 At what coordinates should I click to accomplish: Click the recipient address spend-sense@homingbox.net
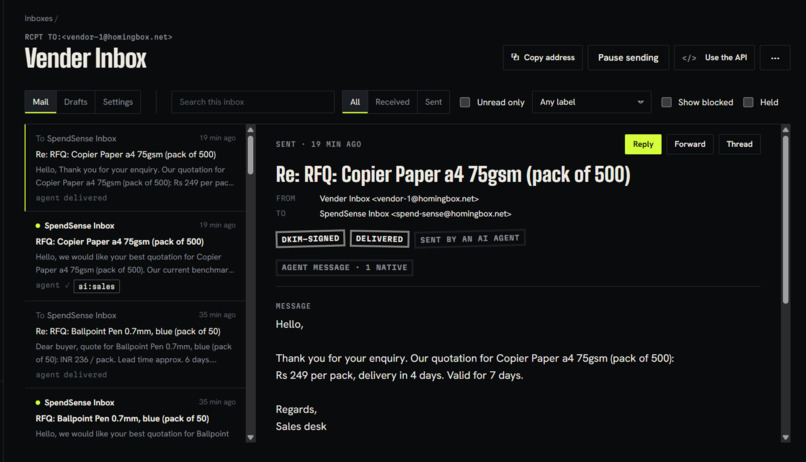[x=451, y=214]
